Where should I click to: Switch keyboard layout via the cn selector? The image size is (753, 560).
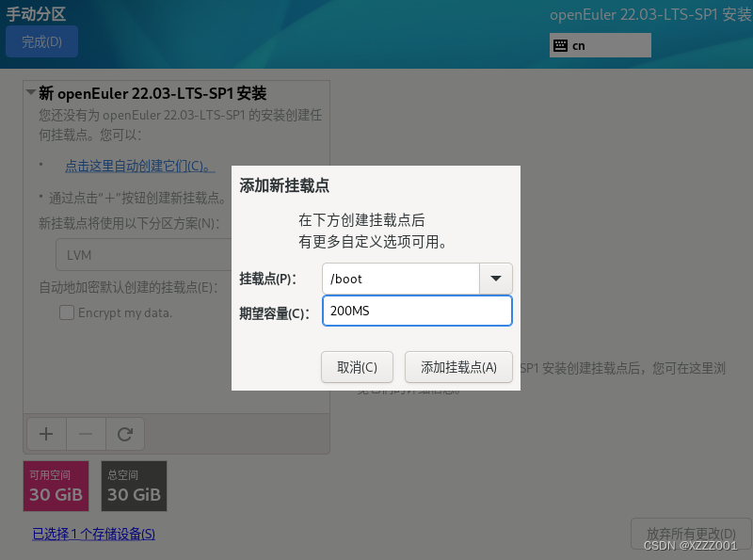[600, 44]
